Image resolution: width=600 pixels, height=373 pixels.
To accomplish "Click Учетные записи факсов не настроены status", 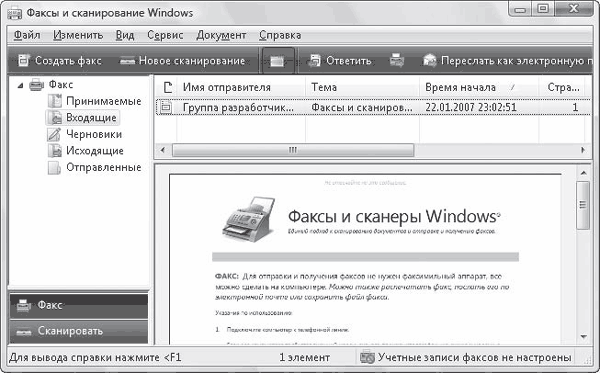I will (x=474, y=358).
